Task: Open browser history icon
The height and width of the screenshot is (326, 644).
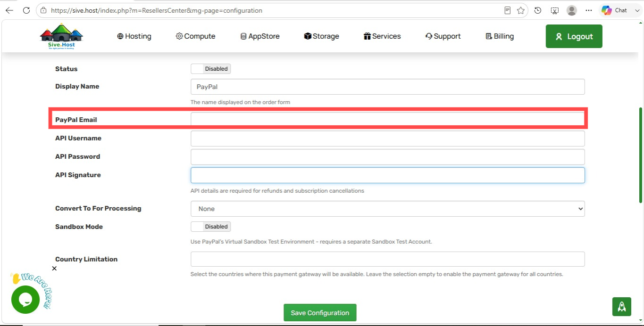Action: point(538,10)
